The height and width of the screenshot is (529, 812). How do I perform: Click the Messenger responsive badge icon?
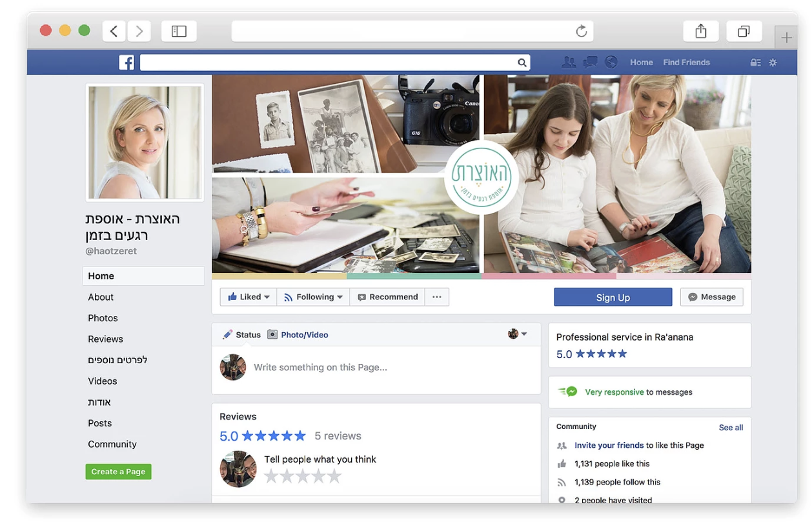point(569,392)
